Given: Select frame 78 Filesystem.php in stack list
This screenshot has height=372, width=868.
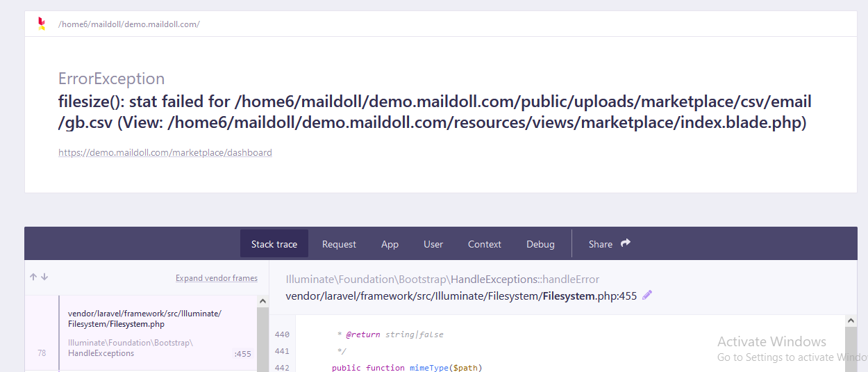Looking at the screenshot, I should point(141,332).
